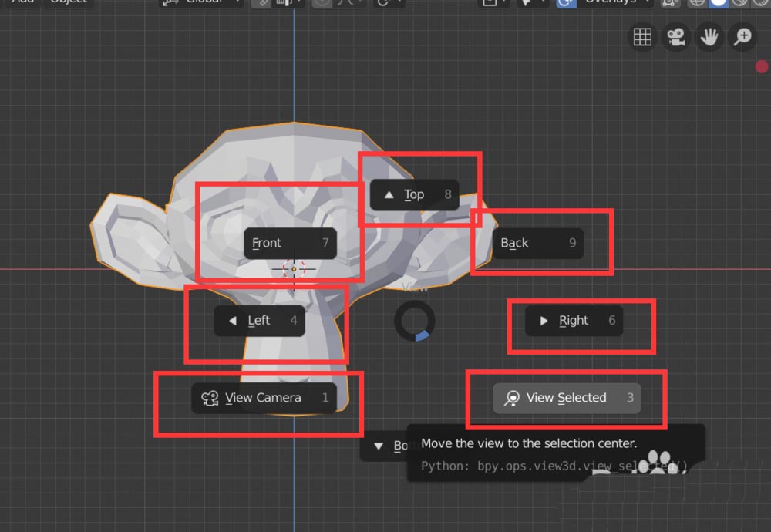Choose Back view in the pie menu
This screenshot has width=771, height=532.
click(538, 243)
